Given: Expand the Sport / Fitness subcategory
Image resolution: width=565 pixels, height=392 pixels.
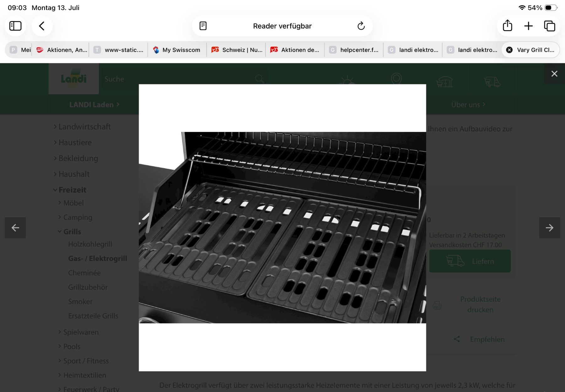Looking at the screenshot, I should tap(83, 361).
